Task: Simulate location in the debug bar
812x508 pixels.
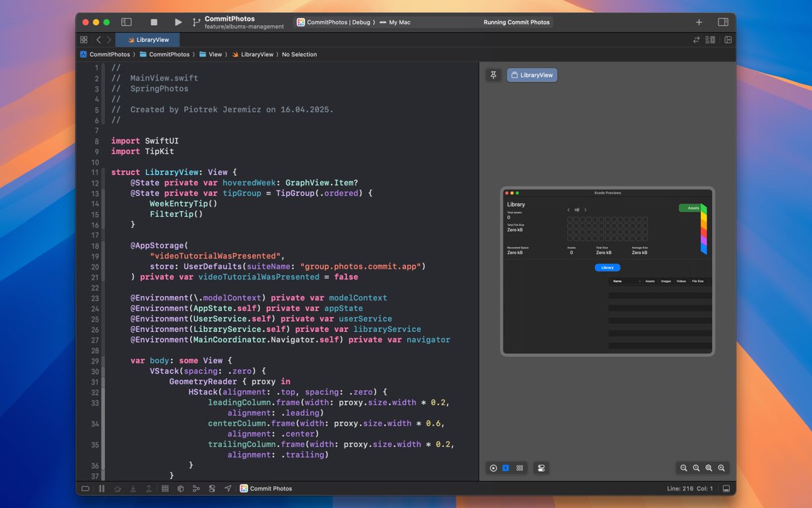Action: [x=227, y=488]
